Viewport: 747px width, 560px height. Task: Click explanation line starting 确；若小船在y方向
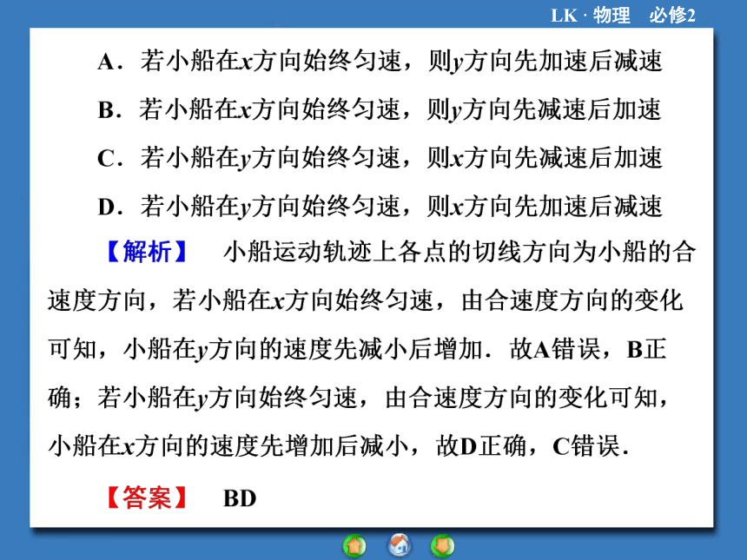tap(358, 398)
